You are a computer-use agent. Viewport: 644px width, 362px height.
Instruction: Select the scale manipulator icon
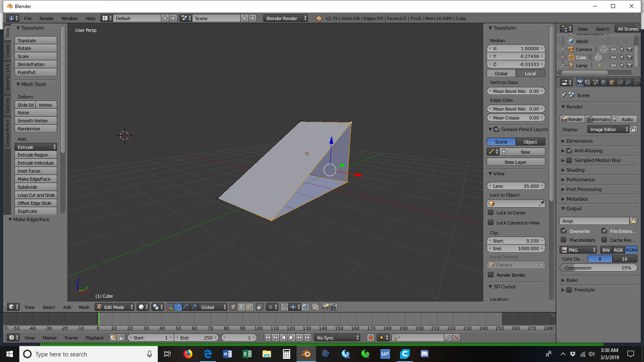point(194,307)
